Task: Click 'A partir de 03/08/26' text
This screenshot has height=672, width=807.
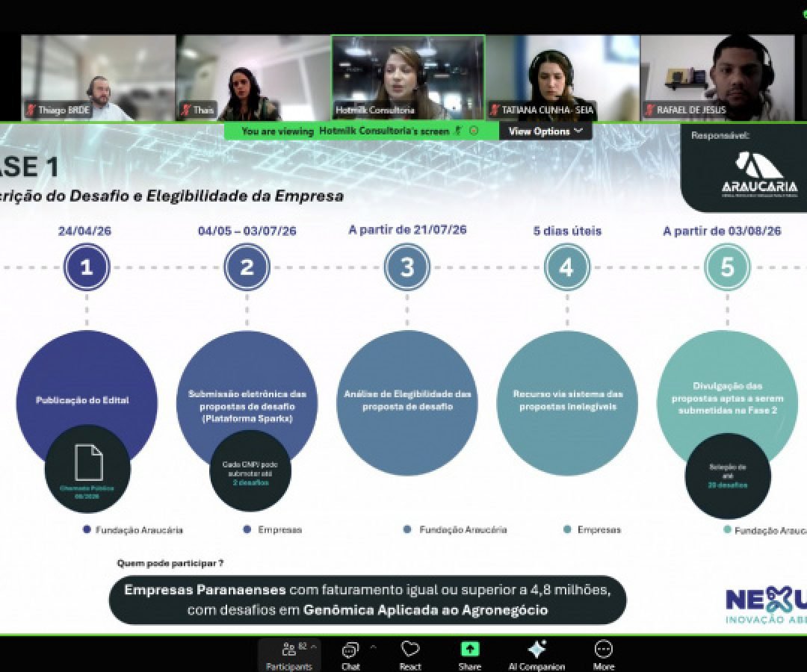Action: click(x=722, y=231)
